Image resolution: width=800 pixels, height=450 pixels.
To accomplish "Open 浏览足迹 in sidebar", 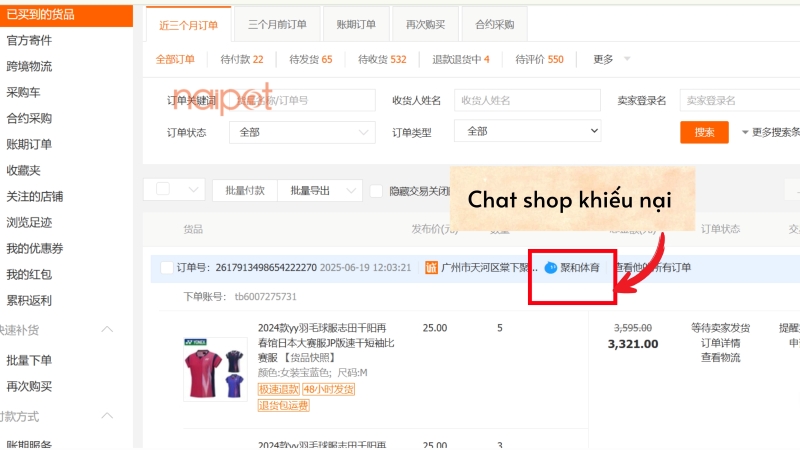I will coord(29,222).
